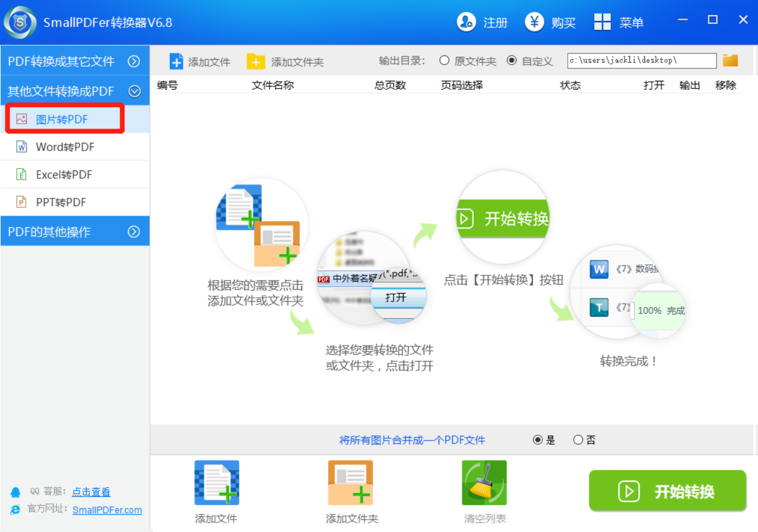758x532 pixels.
Task: Click the yellow add folder icon in toolbar
Action: click(x=256, y=62)
